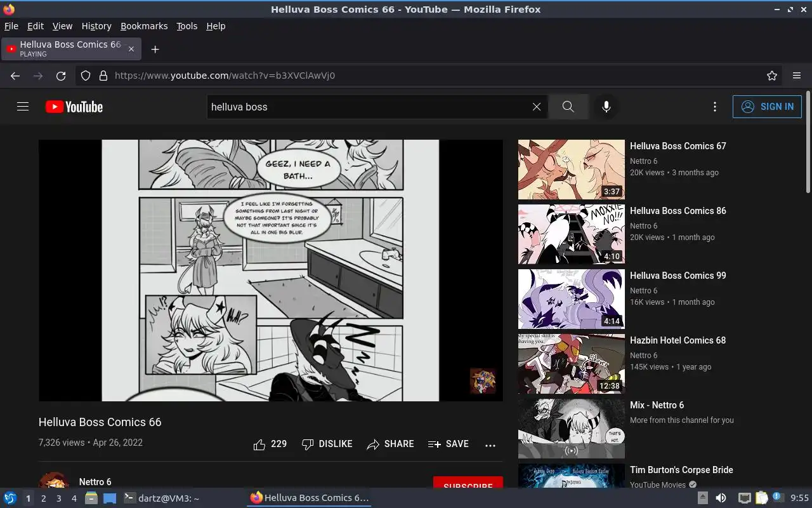Click the DISLIKE button
Viewport: 812px width, 508px height.
pos(327,444)
